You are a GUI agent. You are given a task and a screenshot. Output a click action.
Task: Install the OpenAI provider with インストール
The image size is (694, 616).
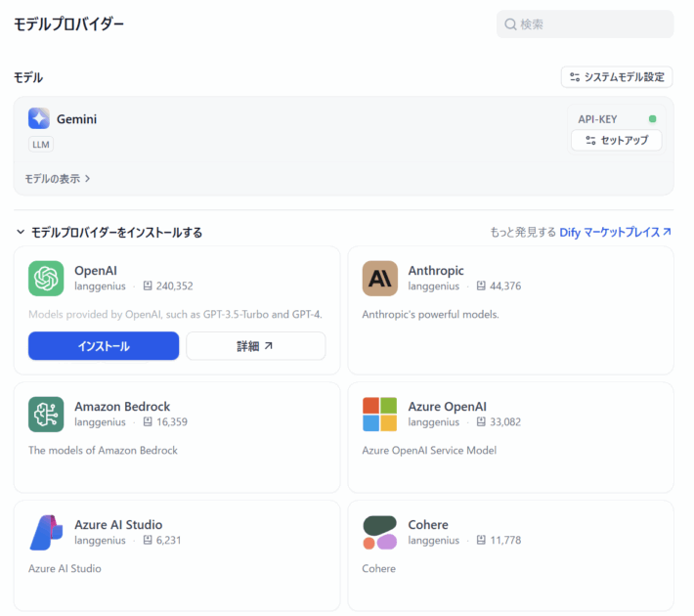(x=104, y=346)
